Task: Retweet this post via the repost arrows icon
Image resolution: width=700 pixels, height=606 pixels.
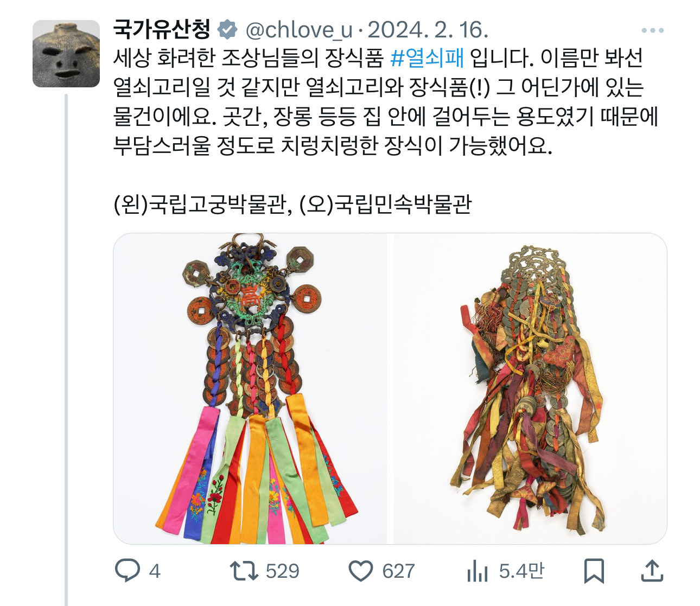Action: 244,571
